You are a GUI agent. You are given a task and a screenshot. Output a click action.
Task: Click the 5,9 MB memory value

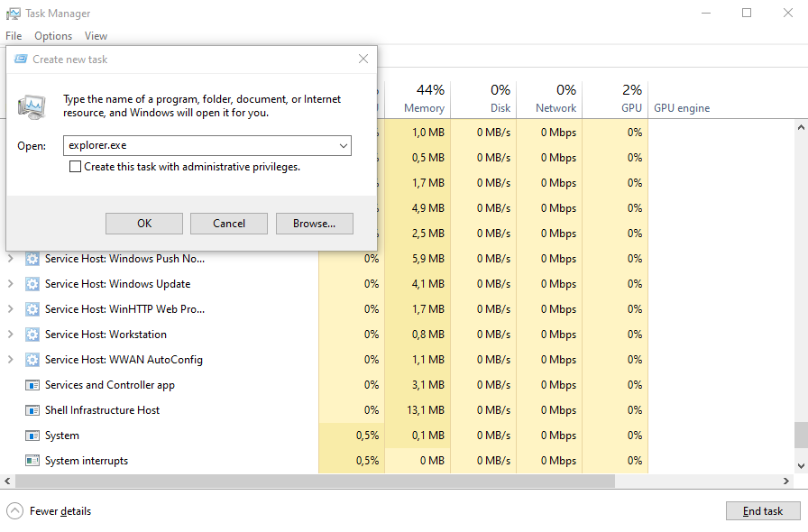(427, 259)
